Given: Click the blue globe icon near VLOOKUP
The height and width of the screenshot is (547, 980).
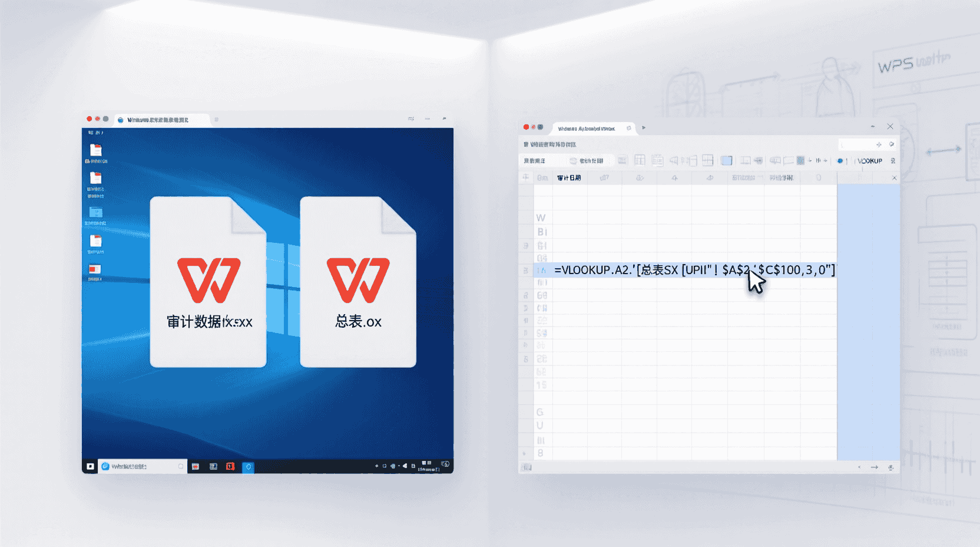Looking at the screenshot, I should click(x=840, y=160).
